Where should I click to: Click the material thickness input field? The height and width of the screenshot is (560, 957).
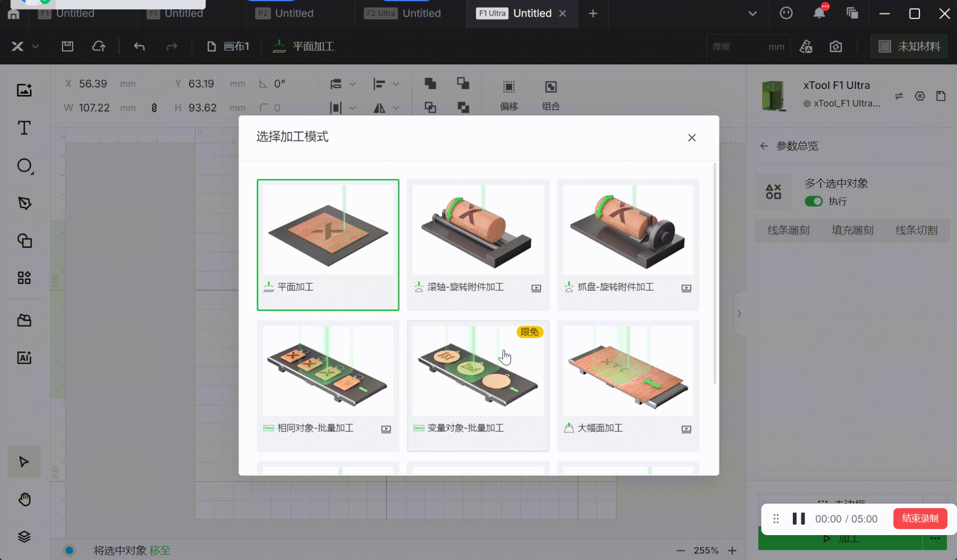coord(748,47)
